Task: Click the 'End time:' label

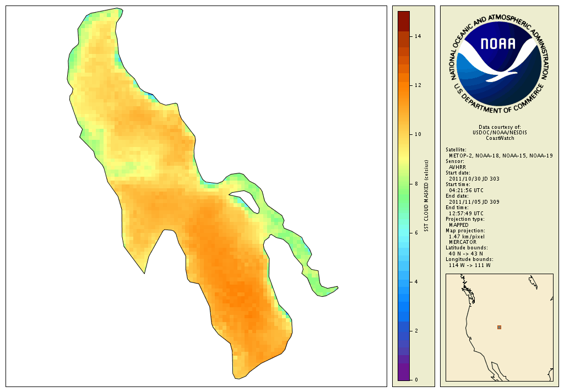Action: (457, 208)
